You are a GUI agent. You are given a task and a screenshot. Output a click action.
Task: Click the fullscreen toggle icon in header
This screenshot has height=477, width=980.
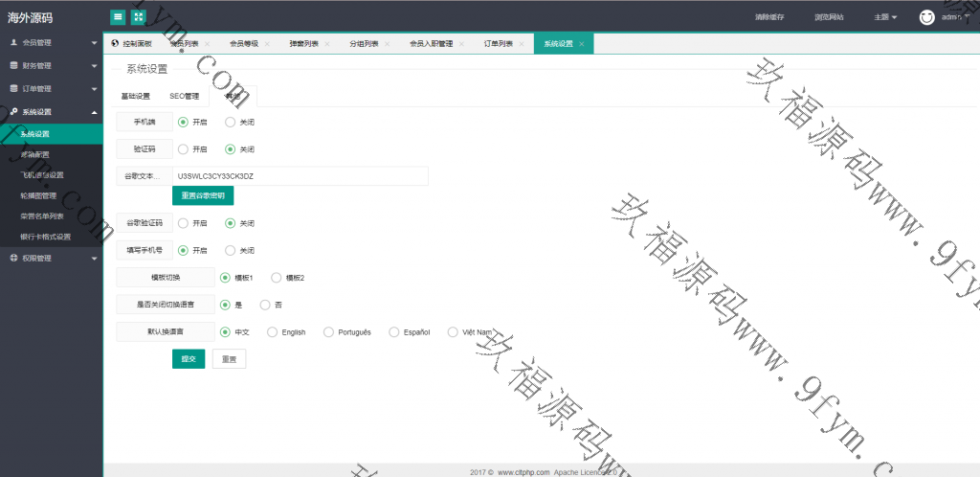[138, 17]
